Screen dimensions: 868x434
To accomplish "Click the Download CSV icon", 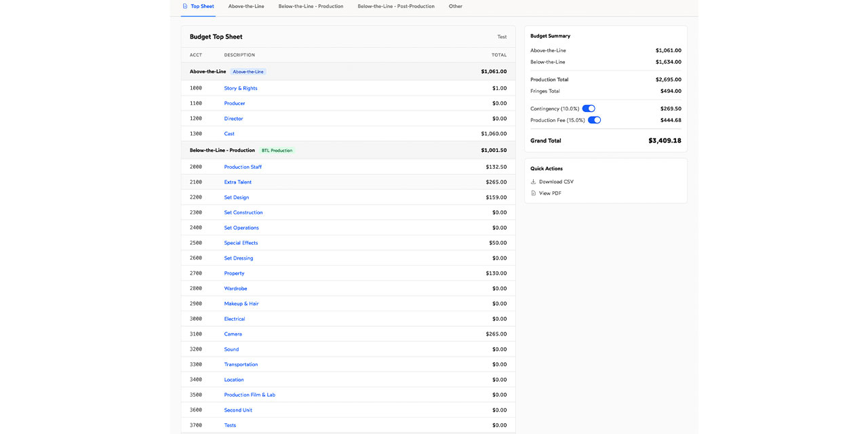I will [x=533, y=182].
